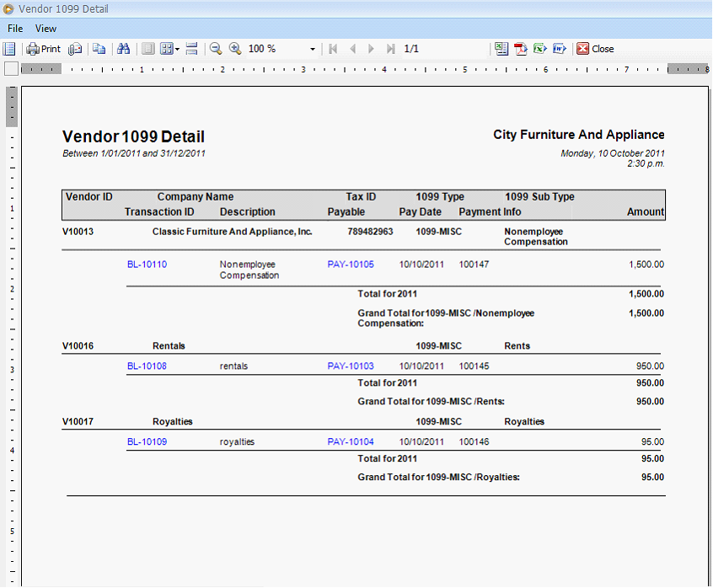
Task: Select vendor ID V10017
Action: tap(78, 422)
